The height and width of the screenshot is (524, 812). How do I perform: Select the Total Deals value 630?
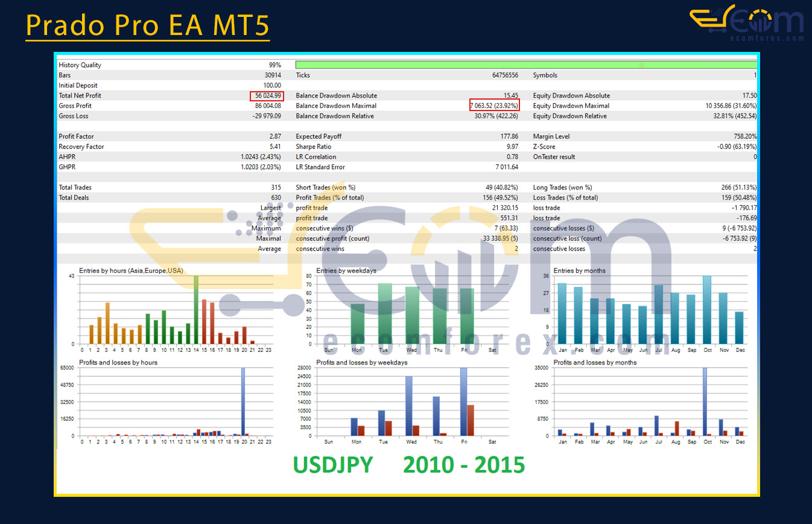(x=276, y=198)
